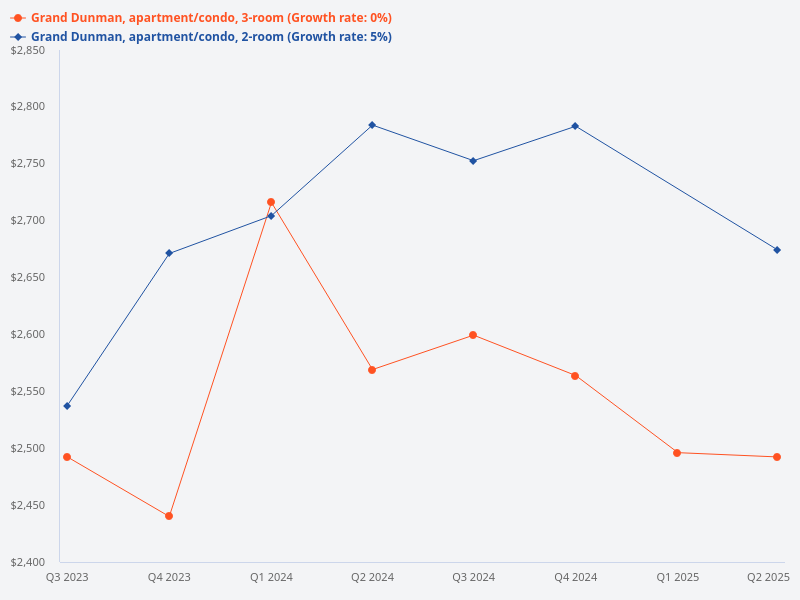Click orange 3-room data point at Q1 2025
The image size is (800, 600).
pos(677,453)
